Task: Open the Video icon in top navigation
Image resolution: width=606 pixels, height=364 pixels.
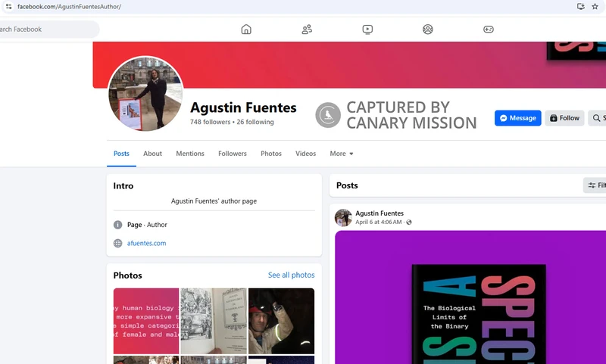Action: coord(367,30)
